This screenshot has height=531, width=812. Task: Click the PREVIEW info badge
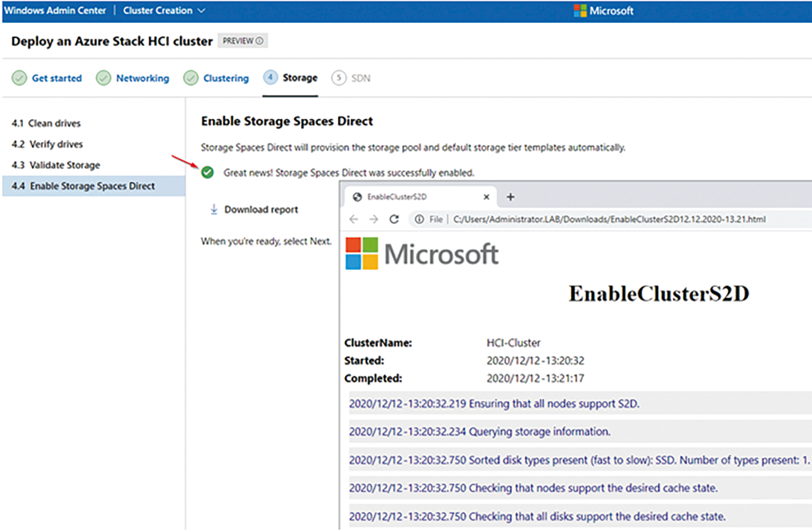click(x=243, y=41)
